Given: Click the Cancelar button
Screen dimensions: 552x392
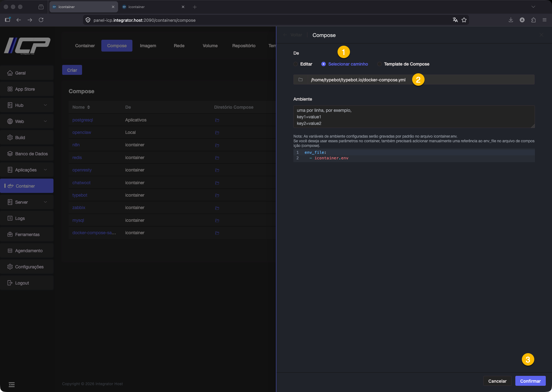Looking at the screenshot, I should coord(497,381).
